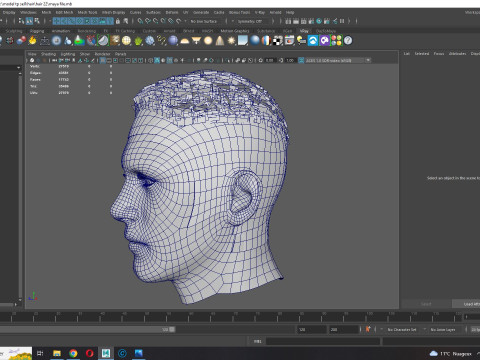Image resolution: width=480 pixels, height=360 pixels.
Task: Click the animation end time field showing 200
Action: (344, 329)
